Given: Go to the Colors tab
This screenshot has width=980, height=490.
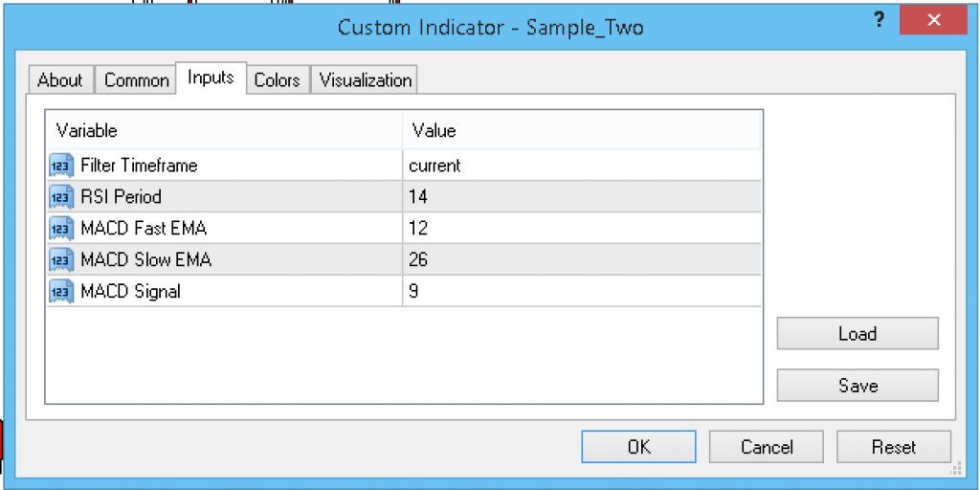Looking at the screenshot, I should tap(277, 80).
